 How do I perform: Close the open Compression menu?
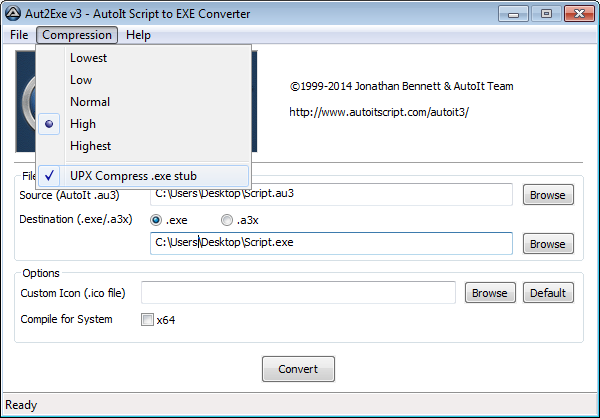click(x=77, y=35)
